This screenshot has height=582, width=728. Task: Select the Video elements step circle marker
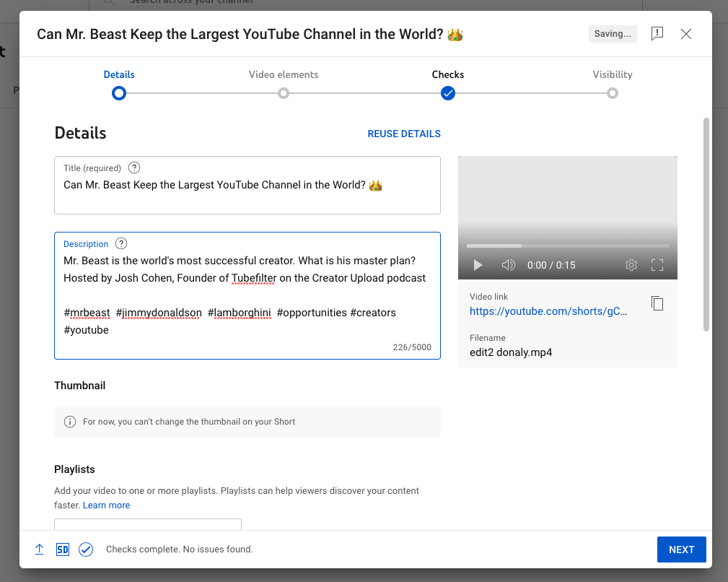pyautogui.click(x=284, y=93)
